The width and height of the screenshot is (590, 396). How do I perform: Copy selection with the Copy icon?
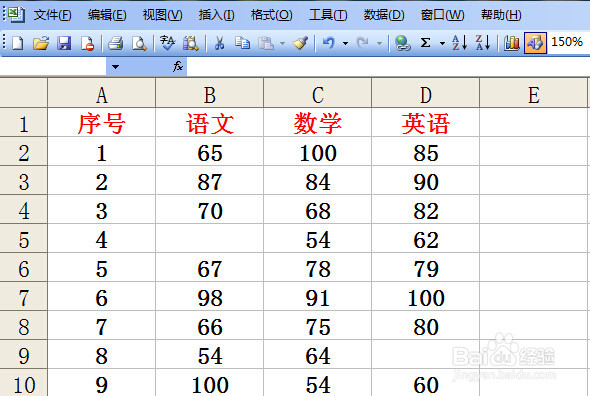(242, 43)
